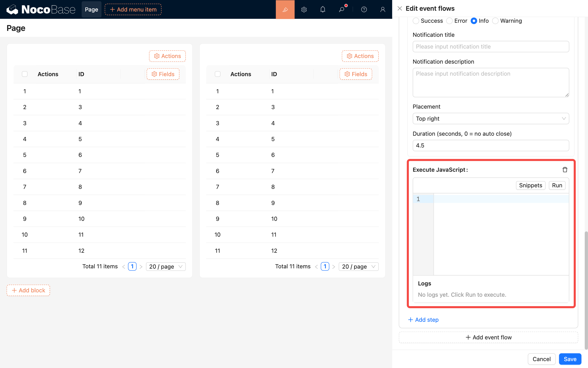Click the NocoBase logo
The width and height of the screenshot is (588, 368).
tap(41, 9)
